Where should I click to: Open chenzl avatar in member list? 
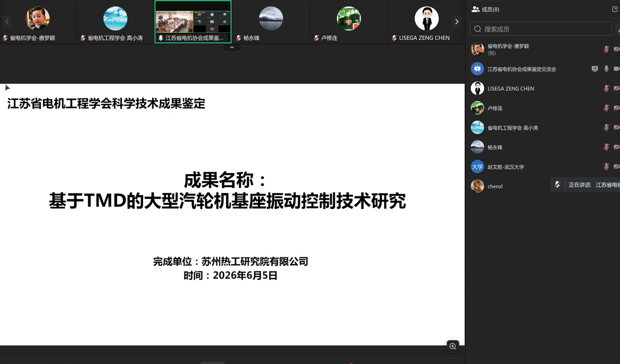[x=477, y=186]
